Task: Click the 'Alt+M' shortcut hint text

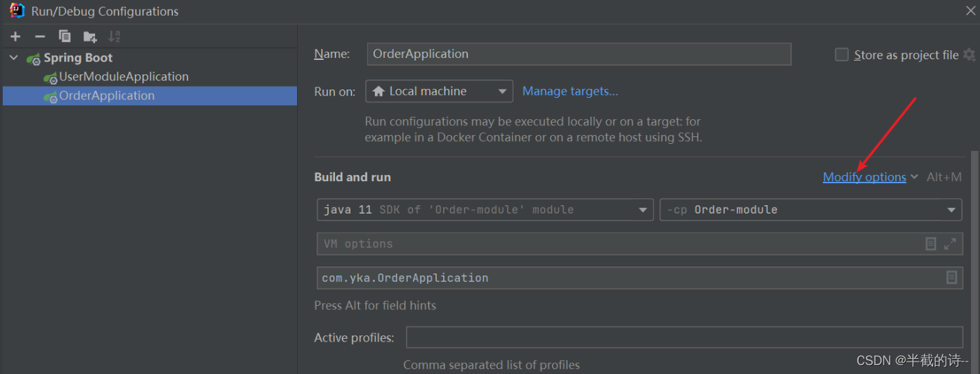Action: (x=944, y=177)
